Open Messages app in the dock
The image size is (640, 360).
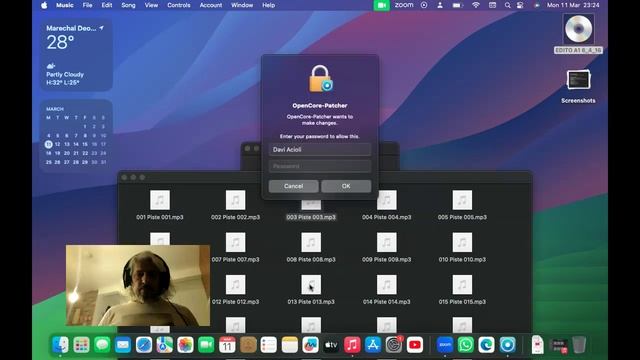pyautogui.click(x=102, y=345)
